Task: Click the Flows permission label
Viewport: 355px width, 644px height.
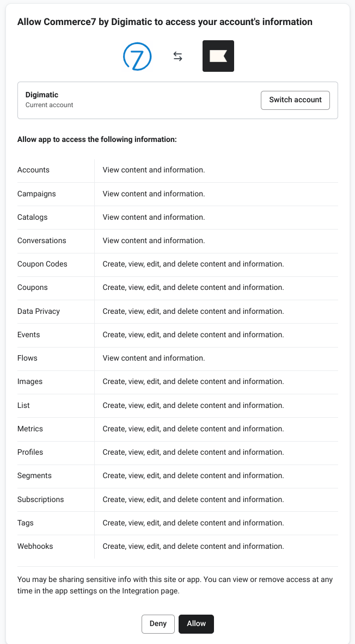Action: 27,358
